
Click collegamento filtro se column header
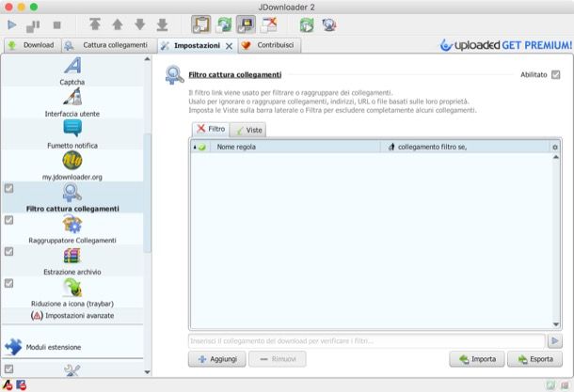pyautogui.click(x=465, y=147)
